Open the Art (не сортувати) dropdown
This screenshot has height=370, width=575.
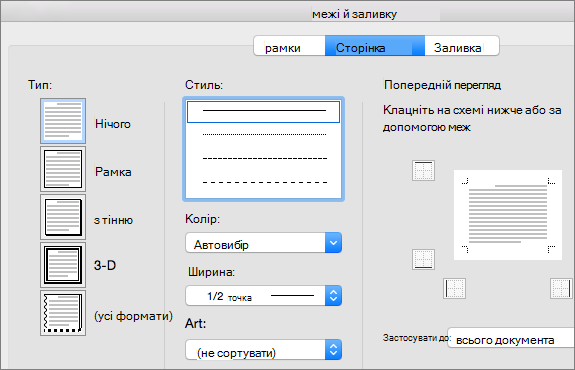click(263, 349)
